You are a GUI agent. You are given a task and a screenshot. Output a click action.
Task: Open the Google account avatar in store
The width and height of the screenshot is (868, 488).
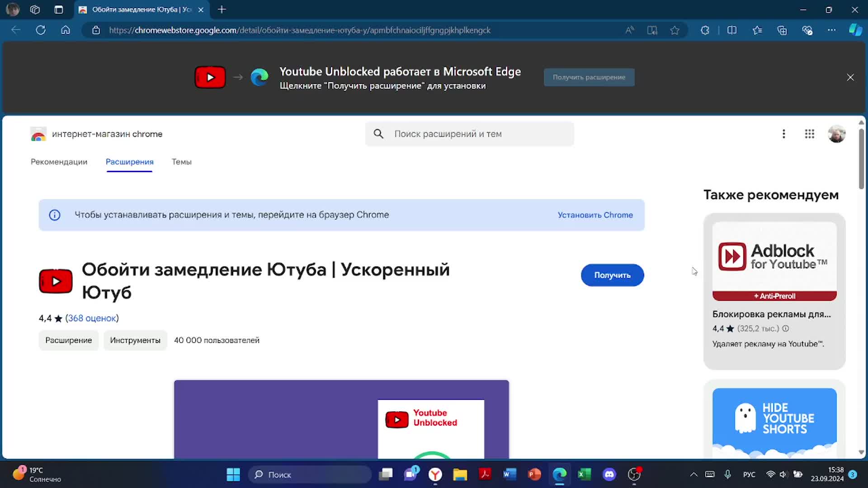(x=837, y=134)
